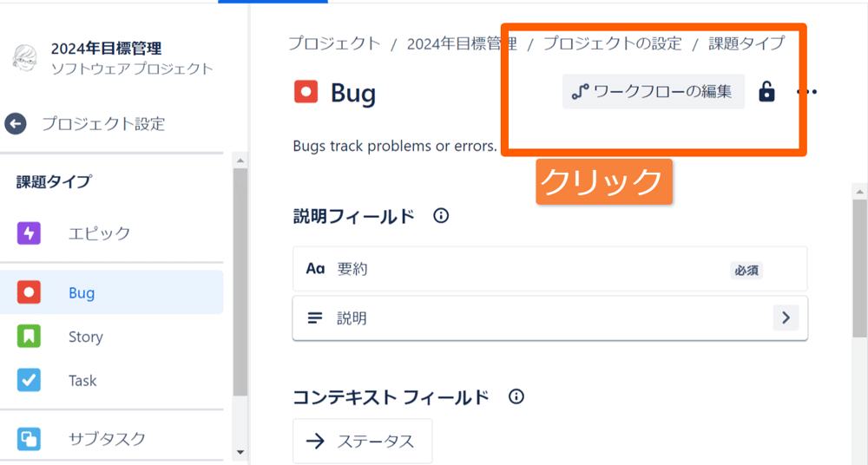Click the main page scrollbar up arrow
Screen dimensions: 868x465
click(859, 192)
